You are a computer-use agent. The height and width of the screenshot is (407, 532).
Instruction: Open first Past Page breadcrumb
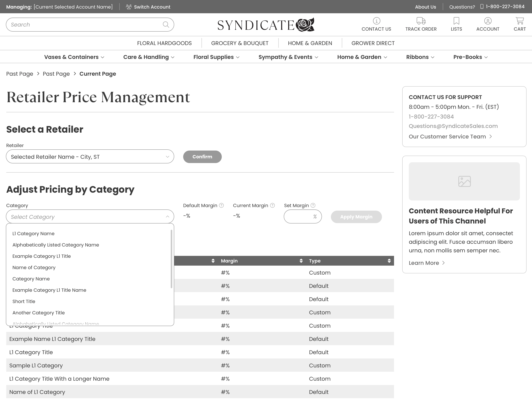coord(20,74)
